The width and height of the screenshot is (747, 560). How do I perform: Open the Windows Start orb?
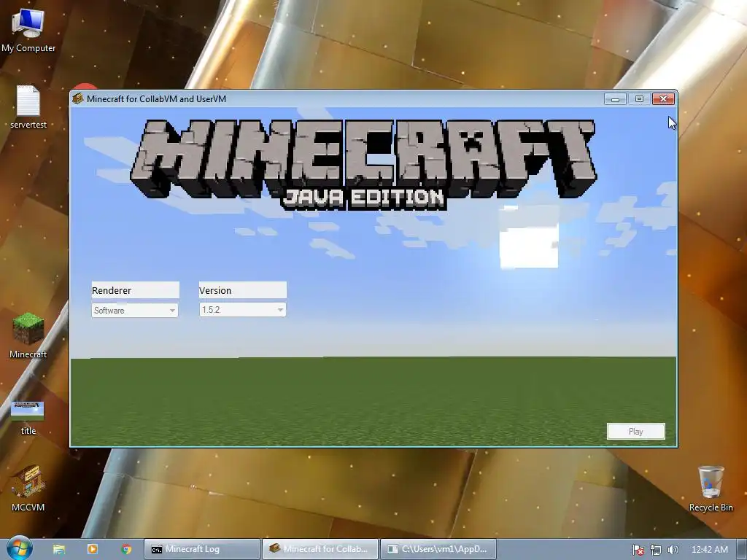coord(19,548)
